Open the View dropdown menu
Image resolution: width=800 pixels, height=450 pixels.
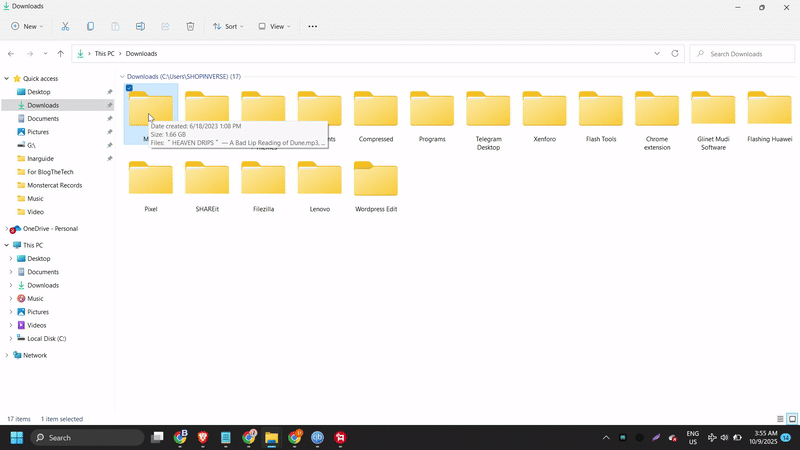point(274,26)
